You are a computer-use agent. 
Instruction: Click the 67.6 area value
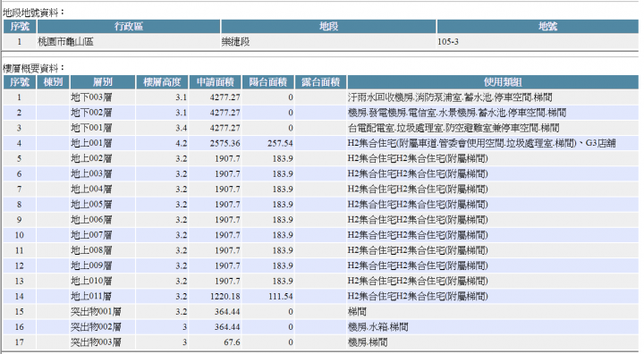232,342
